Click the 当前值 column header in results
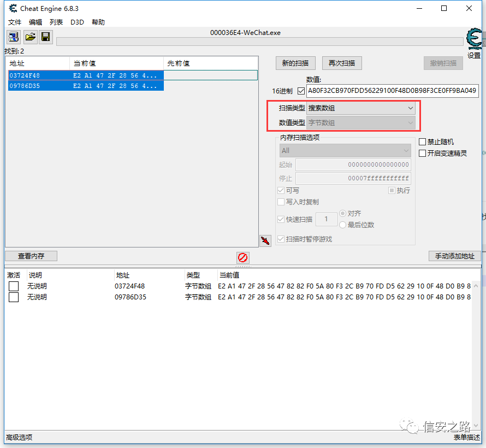486x448 pixels. 116,63
